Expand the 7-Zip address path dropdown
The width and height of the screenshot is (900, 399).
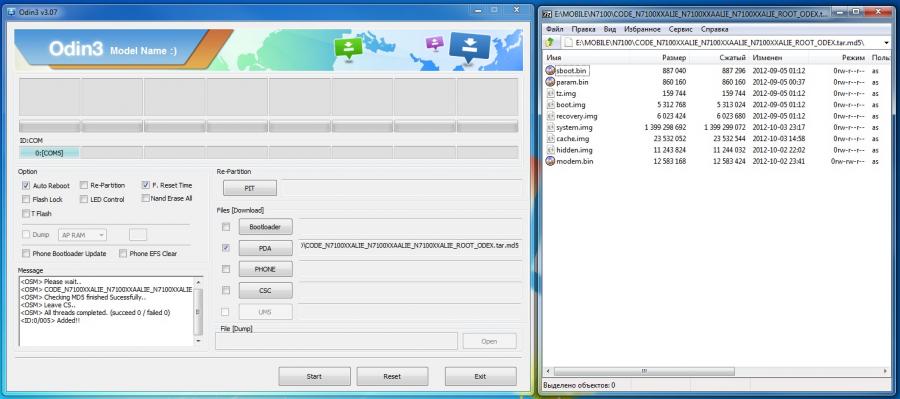886,42
